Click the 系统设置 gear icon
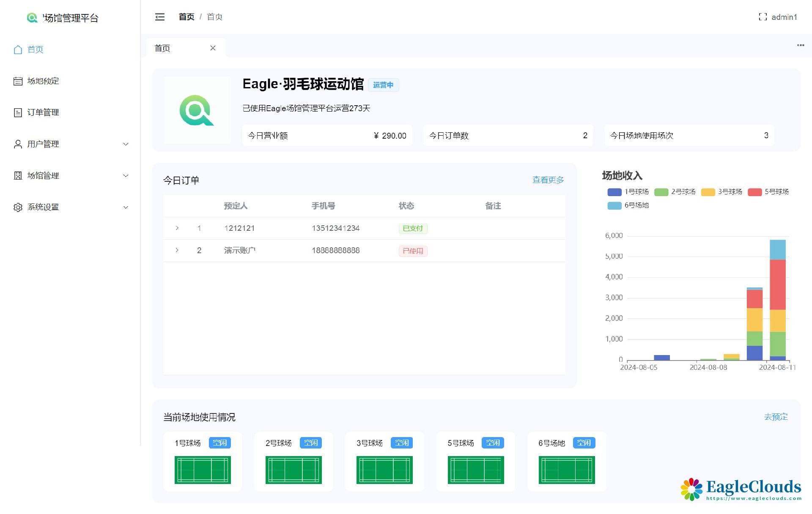Viewport: 812px width, 514px height. click(x=18, y=207)
